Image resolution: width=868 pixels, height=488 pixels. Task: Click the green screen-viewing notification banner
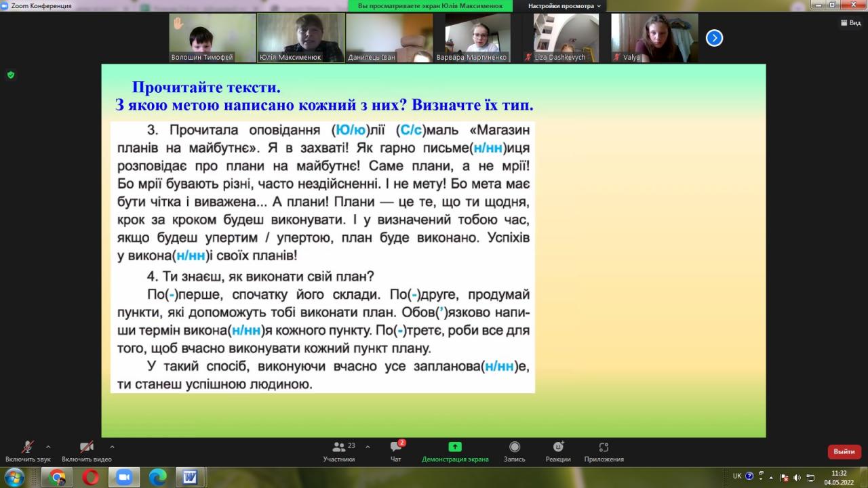(431, 6)
